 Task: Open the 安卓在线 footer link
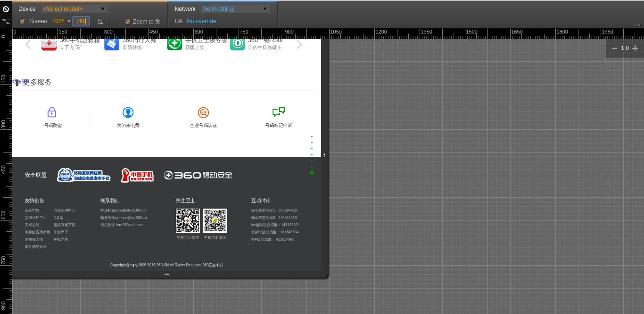pyautogui.click(x=33, y=225)
